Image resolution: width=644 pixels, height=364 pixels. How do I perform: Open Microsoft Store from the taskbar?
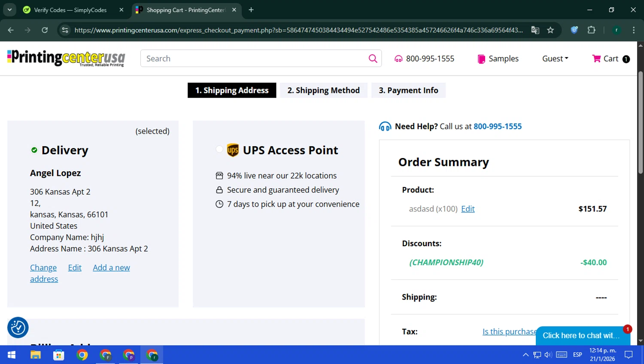59,355
